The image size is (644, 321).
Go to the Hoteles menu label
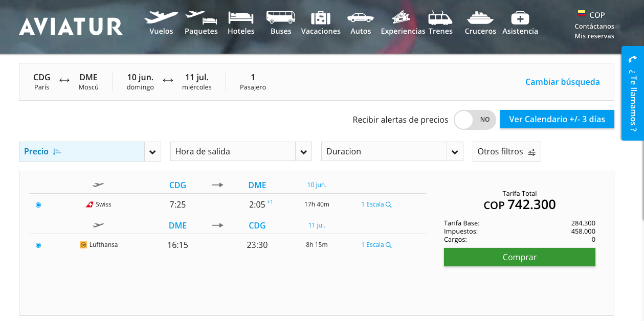click(241, 31)
